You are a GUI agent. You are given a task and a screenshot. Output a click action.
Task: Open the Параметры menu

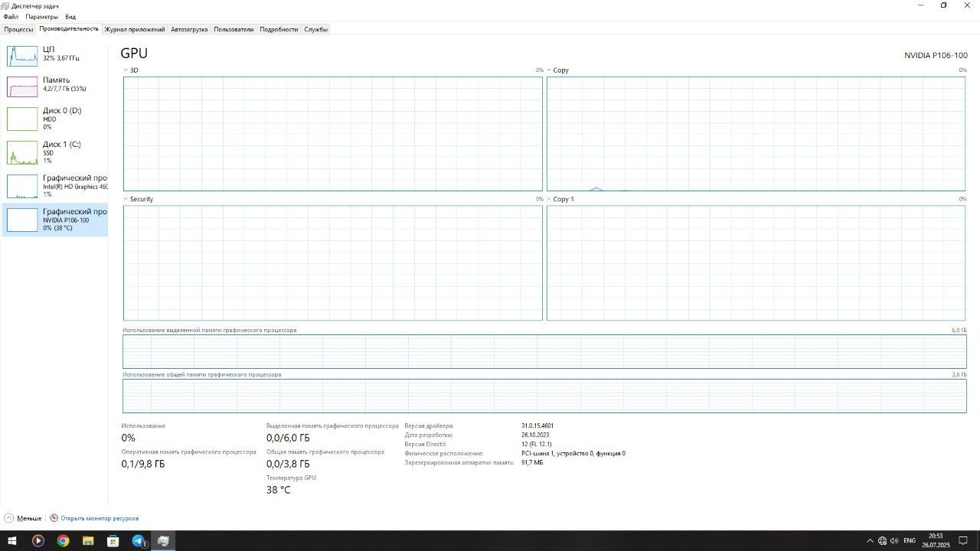pyautogui.click(x=41, y=16)
